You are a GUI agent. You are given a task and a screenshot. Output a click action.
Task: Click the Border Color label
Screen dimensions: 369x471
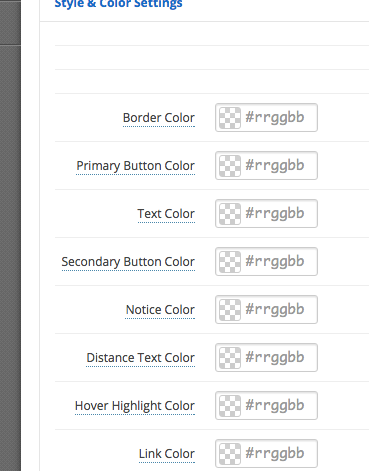point(159,118)
